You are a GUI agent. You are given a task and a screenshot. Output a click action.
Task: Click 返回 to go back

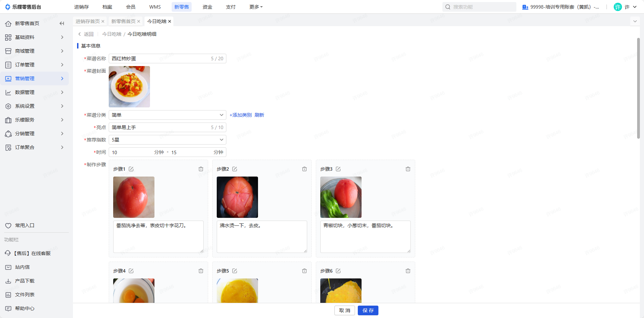[86, 34]
